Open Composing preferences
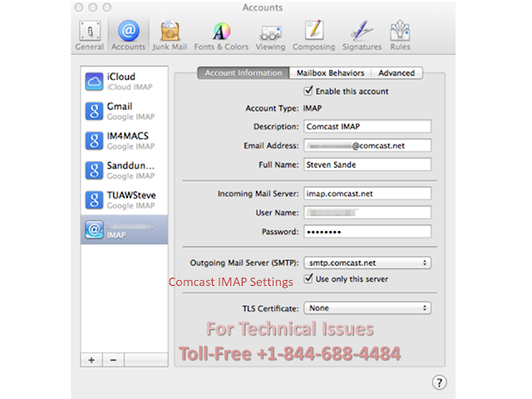Screen dimensions: 532x399 (x=314, y=35)
